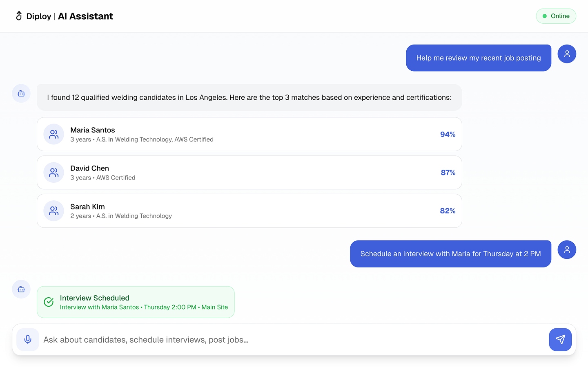The image size is (588, 368).
Task: Click user avatar next to job posting message
Action: pos(567,54)
